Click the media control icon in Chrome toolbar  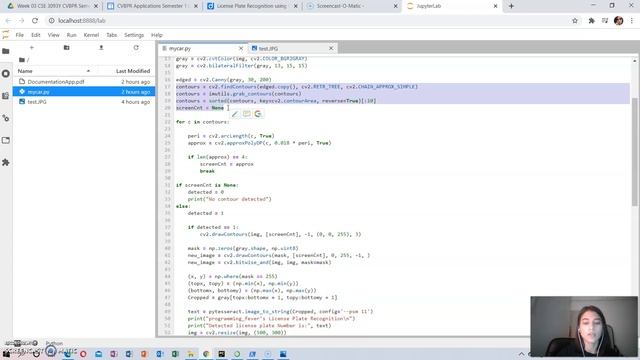click(605, 20)
